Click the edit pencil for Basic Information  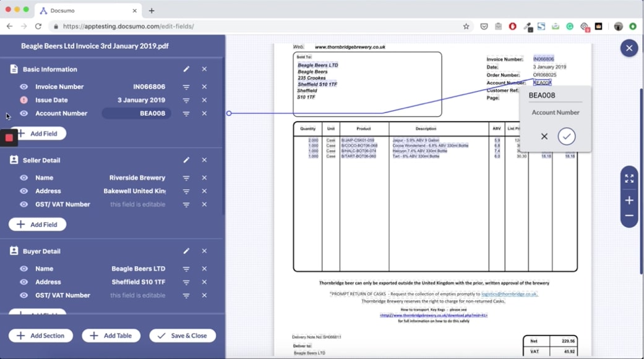coord(187,69)
